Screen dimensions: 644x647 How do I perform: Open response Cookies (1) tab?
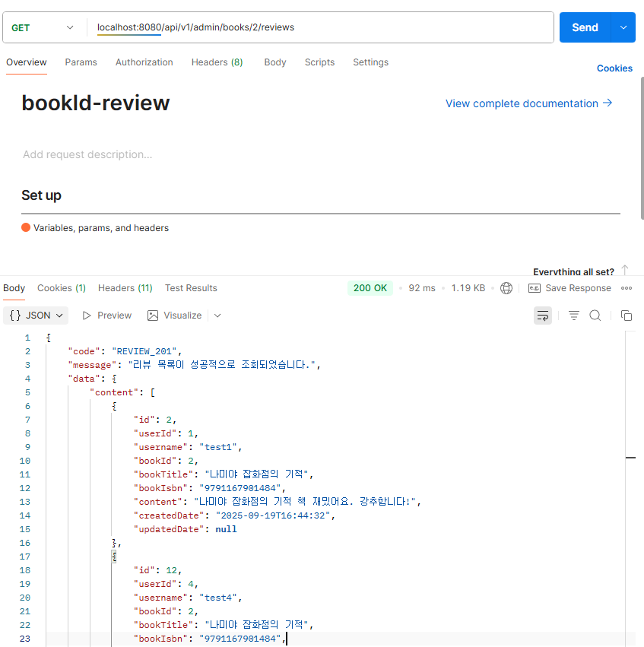62,288
